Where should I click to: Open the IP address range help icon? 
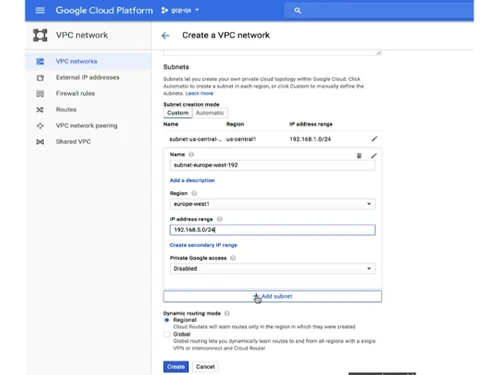[219, 219]
